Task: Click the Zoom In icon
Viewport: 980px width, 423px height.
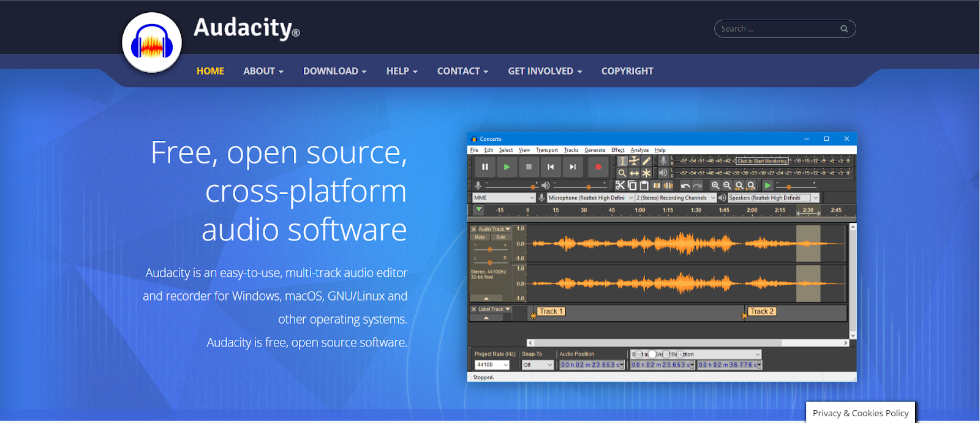Action: (x=715, y=185)
